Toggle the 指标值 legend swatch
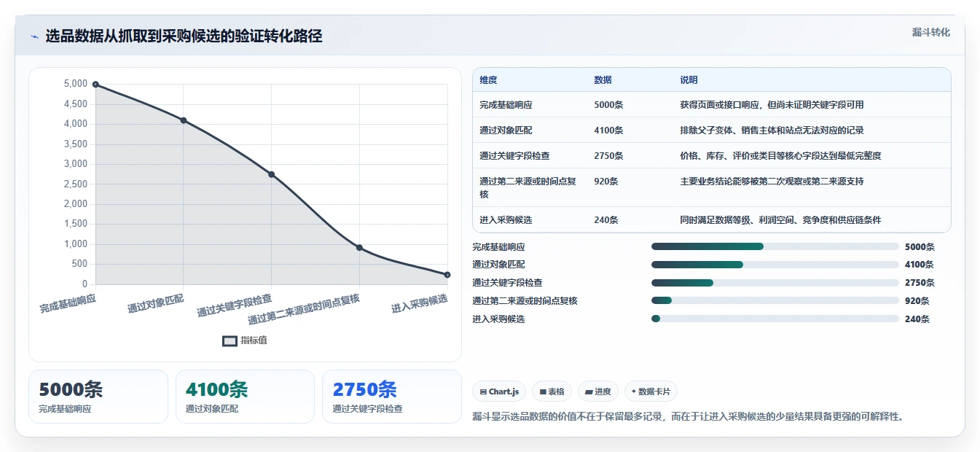 230,340
